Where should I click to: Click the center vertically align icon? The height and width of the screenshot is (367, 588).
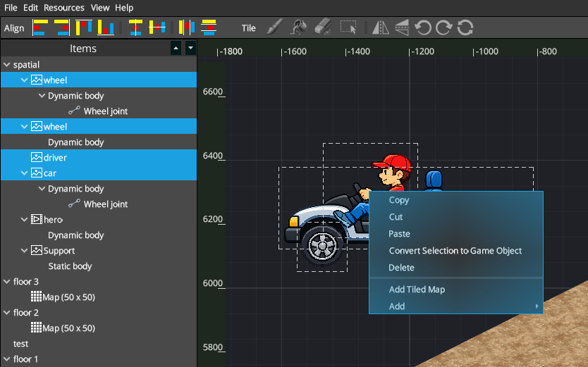click(135, 27)
